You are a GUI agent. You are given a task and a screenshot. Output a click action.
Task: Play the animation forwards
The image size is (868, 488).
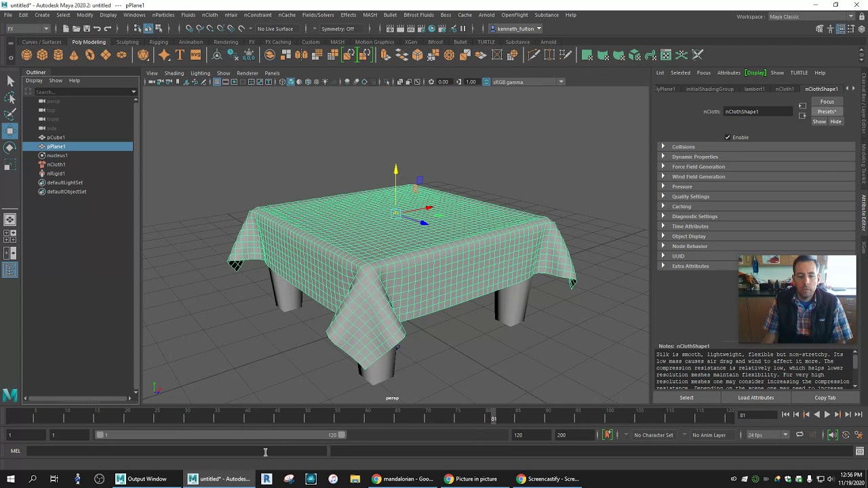pos(827,415)
